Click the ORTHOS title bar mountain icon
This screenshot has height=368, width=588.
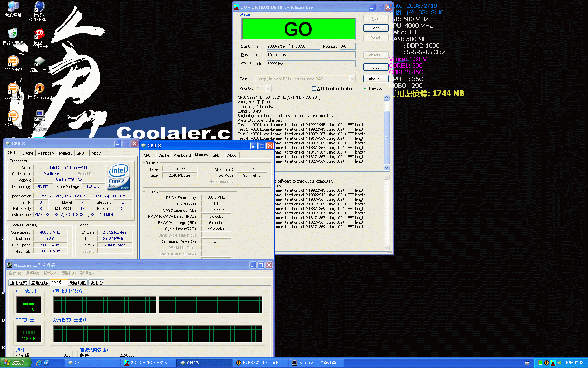point(237,7)
